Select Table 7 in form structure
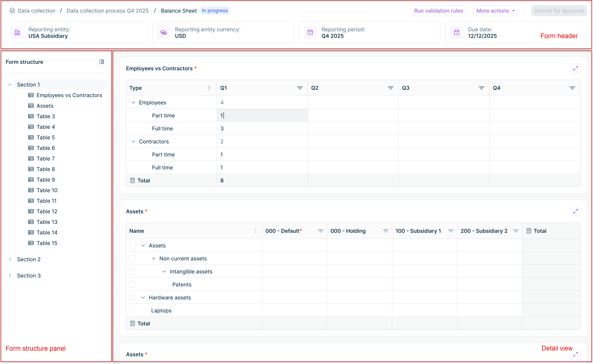This screenshot has width=593, height=364. pos(45,159)
